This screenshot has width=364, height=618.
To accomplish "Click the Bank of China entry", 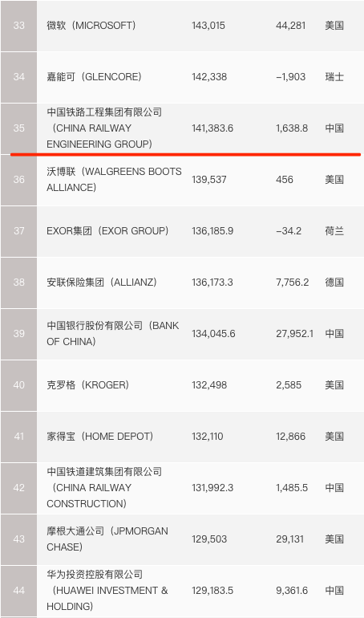I will pyautogui.click(x=113, y=333).
